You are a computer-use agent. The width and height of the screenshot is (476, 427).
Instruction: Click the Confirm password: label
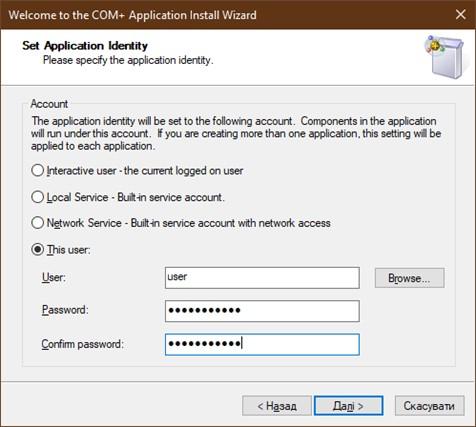(x=83, y=344)
